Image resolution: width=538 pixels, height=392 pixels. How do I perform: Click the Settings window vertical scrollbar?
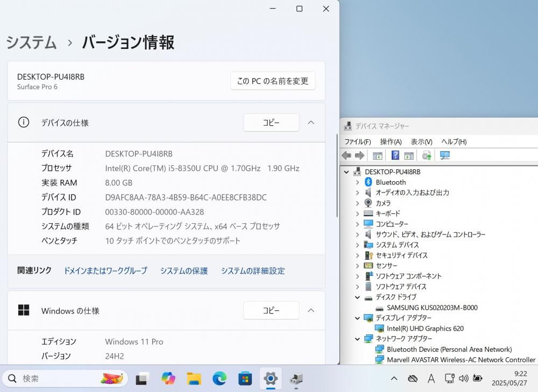(x=337, y=176)
